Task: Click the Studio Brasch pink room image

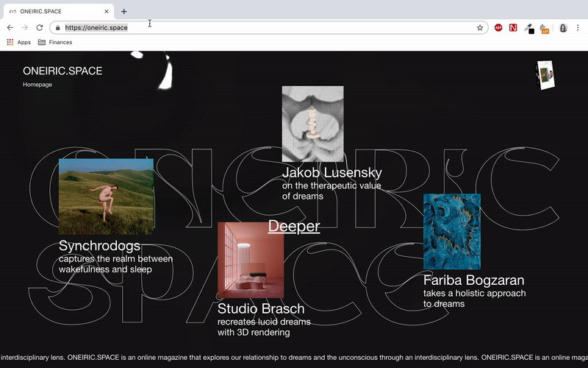Action: pyautogui.click(x=251, y=261)
